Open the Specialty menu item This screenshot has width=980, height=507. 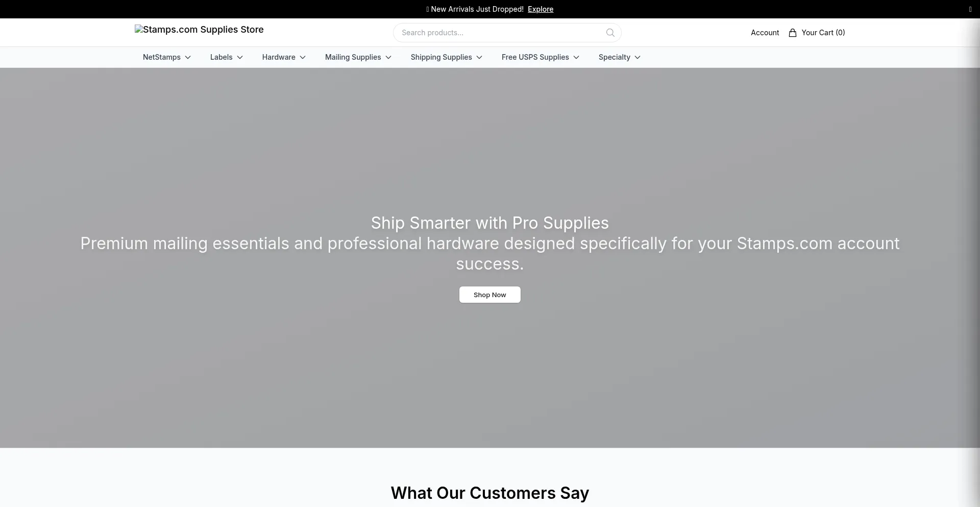pyautogui.click(x=615, y=57)
